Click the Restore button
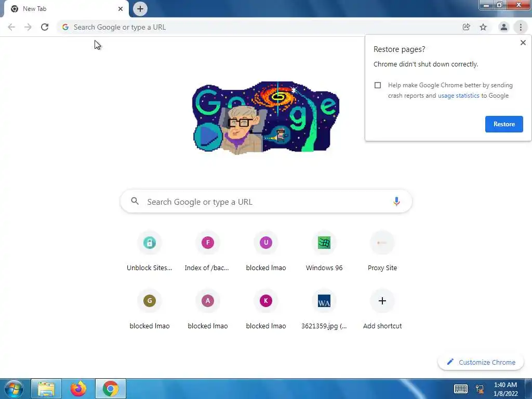The width and height of the screenshot is (532, 399). [x=504, y=124]
